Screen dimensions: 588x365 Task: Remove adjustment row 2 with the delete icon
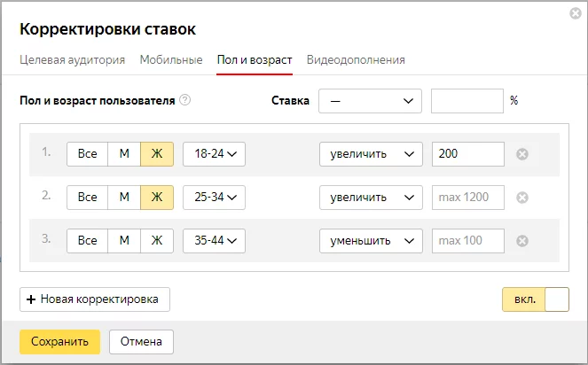[x=522, y=198]
